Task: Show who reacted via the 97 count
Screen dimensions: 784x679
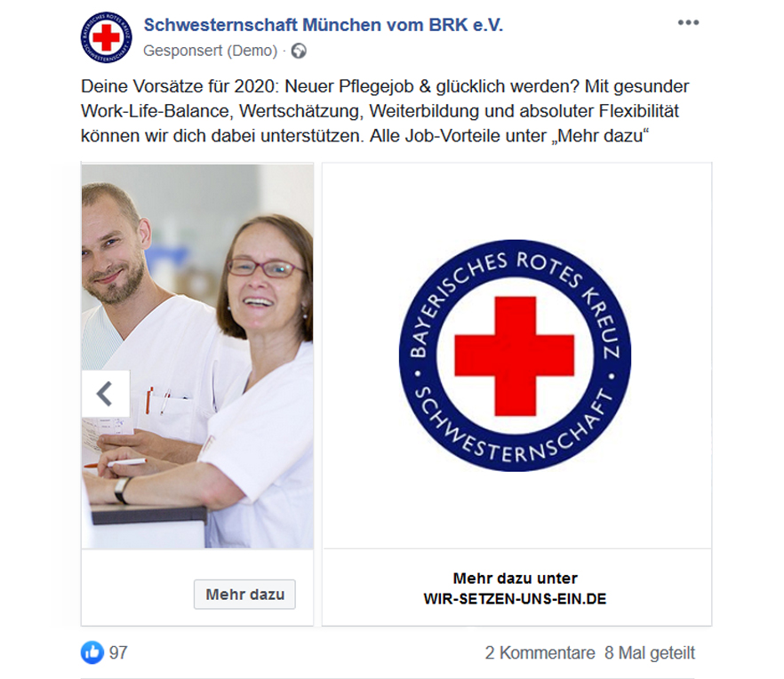Action: [118, 652]
